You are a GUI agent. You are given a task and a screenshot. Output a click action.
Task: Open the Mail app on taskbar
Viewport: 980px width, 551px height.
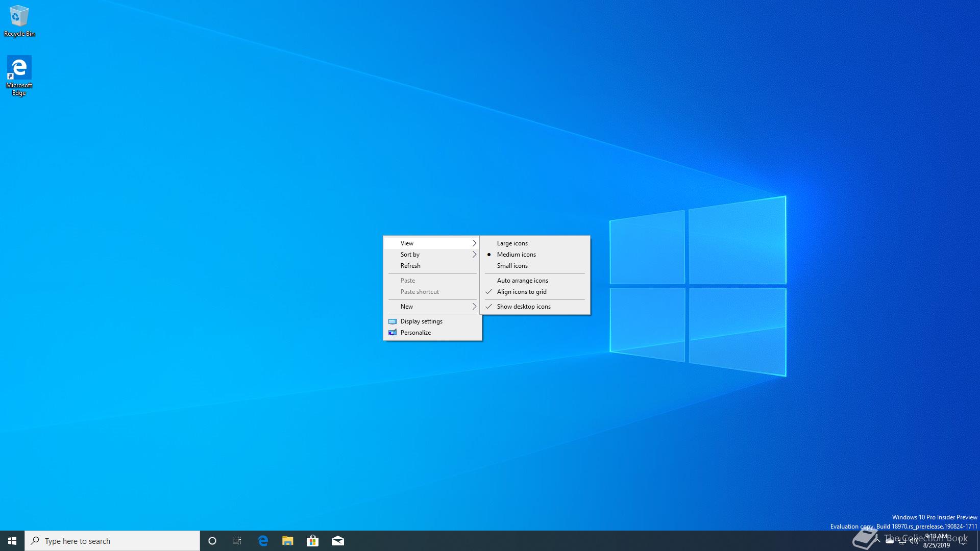338,541
